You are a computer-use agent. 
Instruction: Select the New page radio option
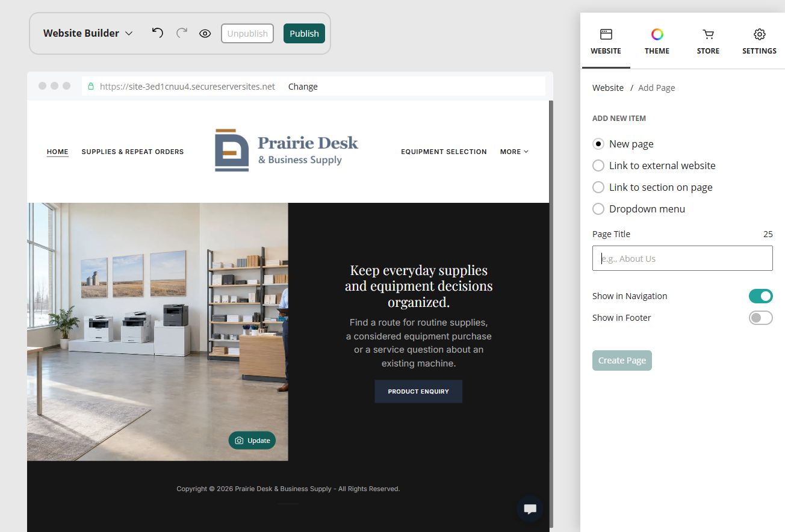pyautogui.click(x=598, y=144)
